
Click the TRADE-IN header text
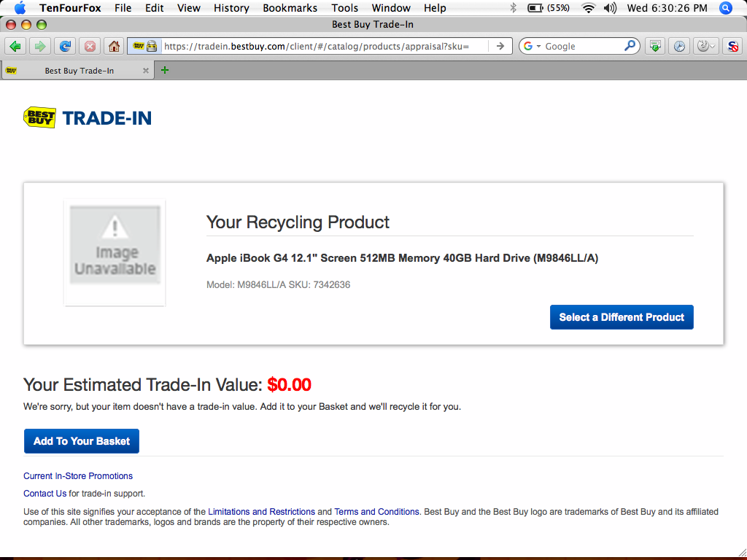[x=107, y=118]
